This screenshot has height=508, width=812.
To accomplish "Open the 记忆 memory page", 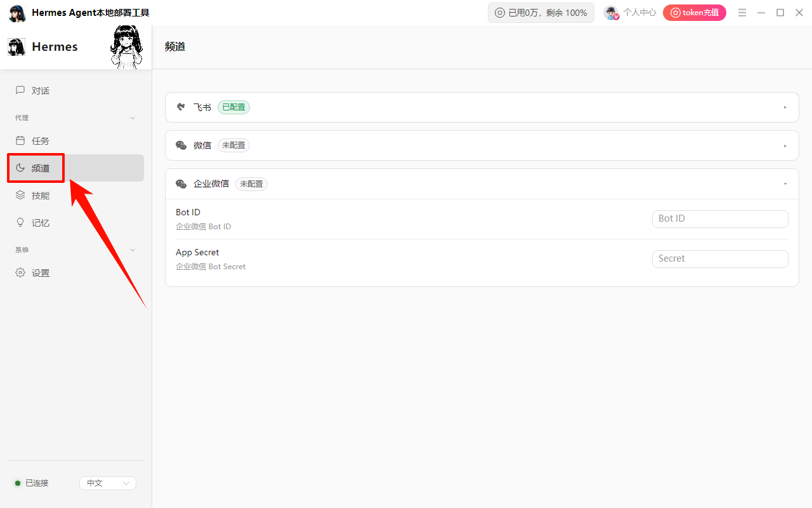I will 75,223.
